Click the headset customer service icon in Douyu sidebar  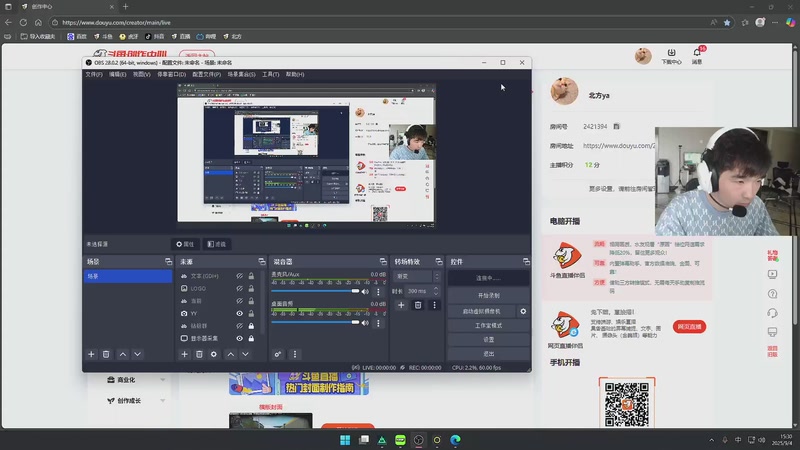772,313
